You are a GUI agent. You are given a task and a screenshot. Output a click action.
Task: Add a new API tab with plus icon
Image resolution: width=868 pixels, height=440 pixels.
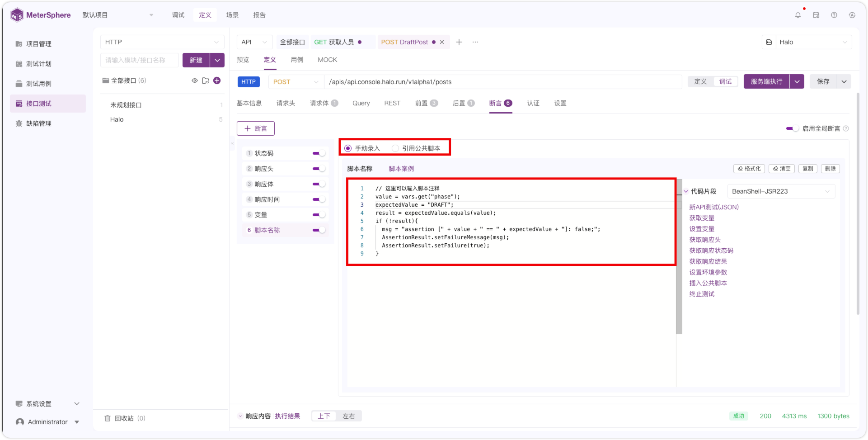click(x=459, y=42)
